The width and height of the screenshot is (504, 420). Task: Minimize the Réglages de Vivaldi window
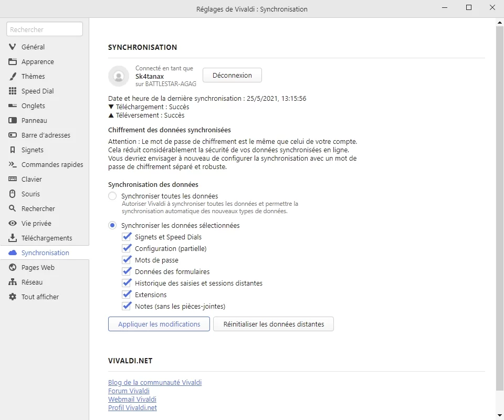coord(445,7)
